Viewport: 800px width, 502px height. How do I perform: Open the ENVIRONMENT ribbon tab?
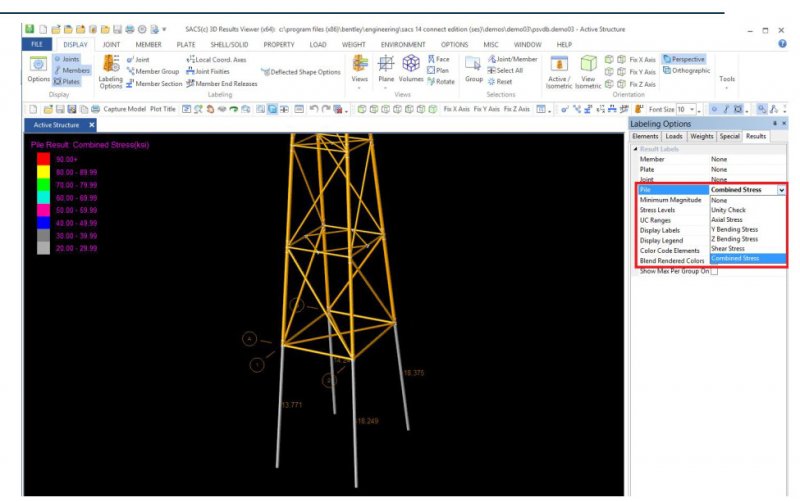403,44
